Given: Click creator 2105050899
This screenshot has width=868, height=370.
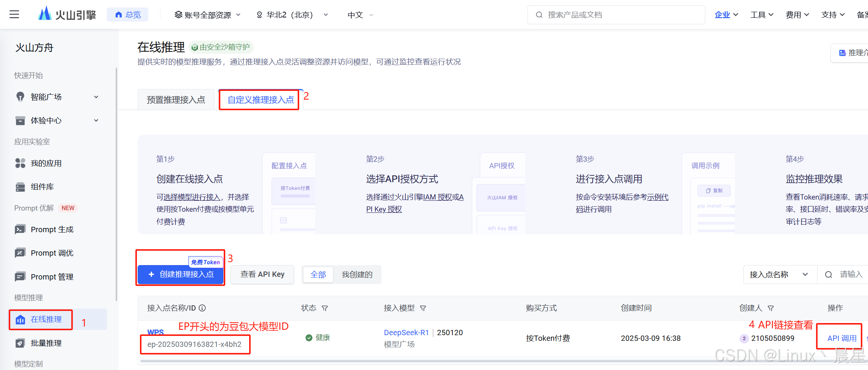Looking at the screenshot, I should (x=772, y=338).
